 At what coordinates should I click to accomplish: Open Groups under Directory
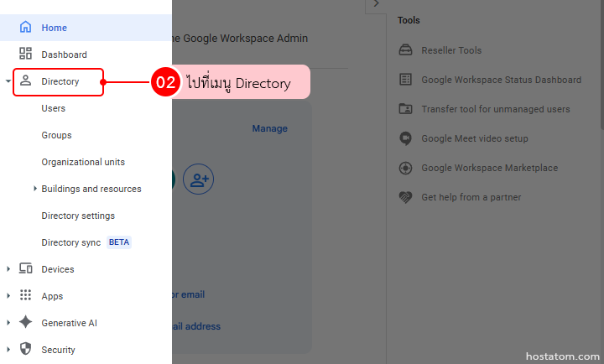[x=56, y=135]
